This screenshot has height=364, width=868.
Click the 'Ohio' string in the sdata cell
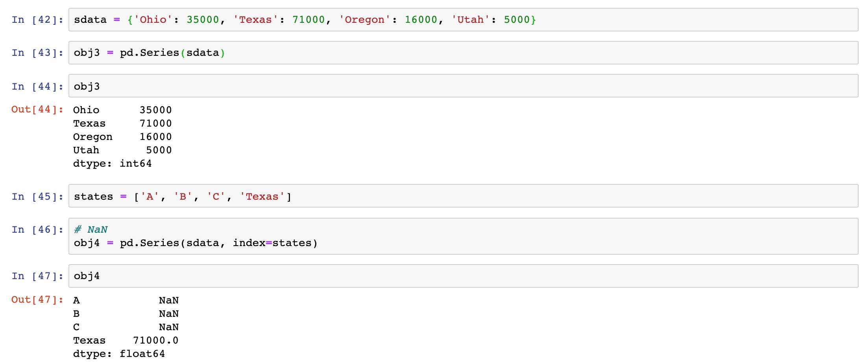pos(153,20)
